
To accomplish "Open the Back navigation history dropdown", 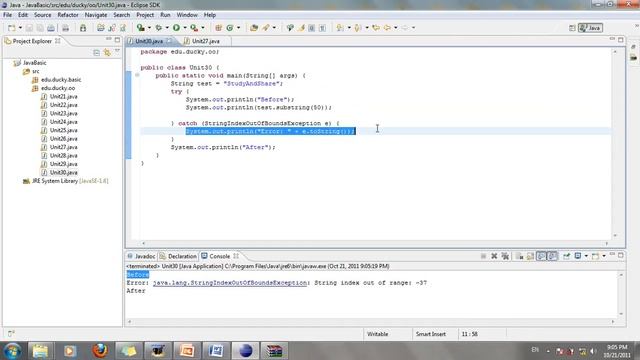I will click(396, 28).
